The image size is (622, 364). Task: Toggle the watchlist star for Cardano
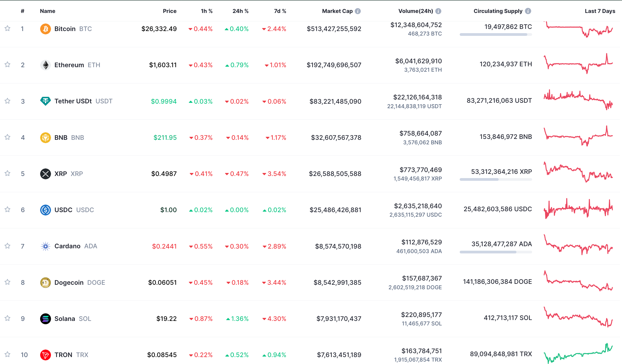[x=8, y=246]
